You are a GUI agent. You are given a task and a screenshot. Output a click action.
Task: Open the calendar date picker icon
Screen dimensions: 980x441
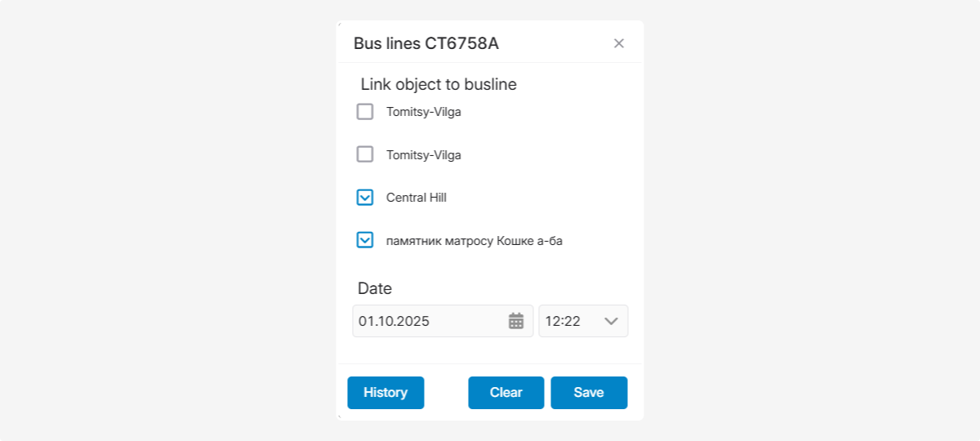tap(516, 321)
